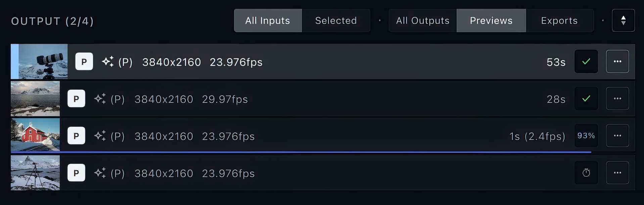The width and height of the screenshot is (644, 205).
Task: Click the Previews filter button
Action: (x=491, y=20)
